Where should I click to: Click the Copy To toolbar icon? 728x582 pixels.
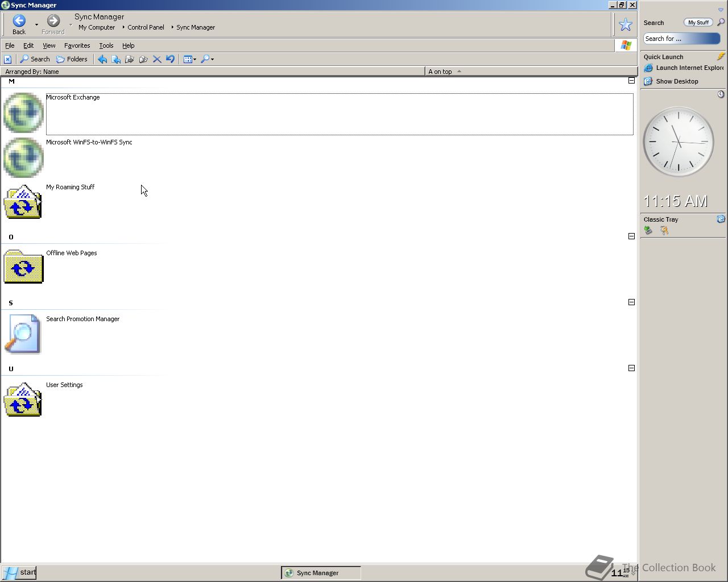[116, 59]
